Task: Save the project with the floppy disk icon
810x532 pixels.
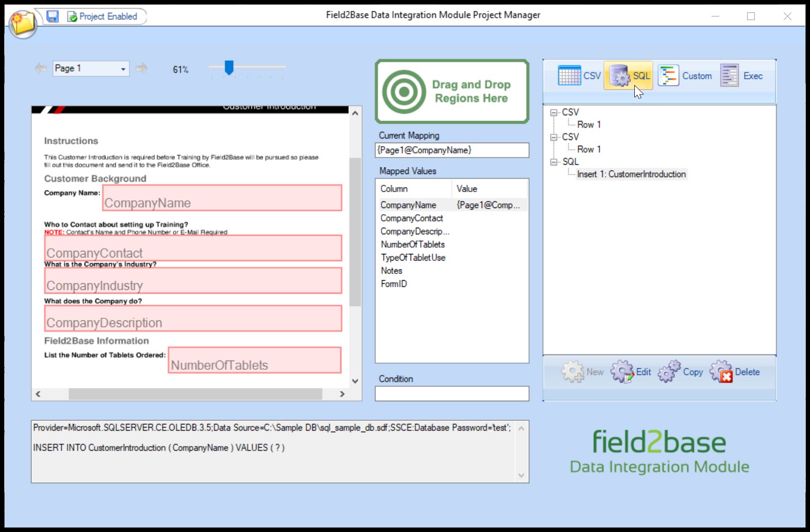Action: click(53, 16)
